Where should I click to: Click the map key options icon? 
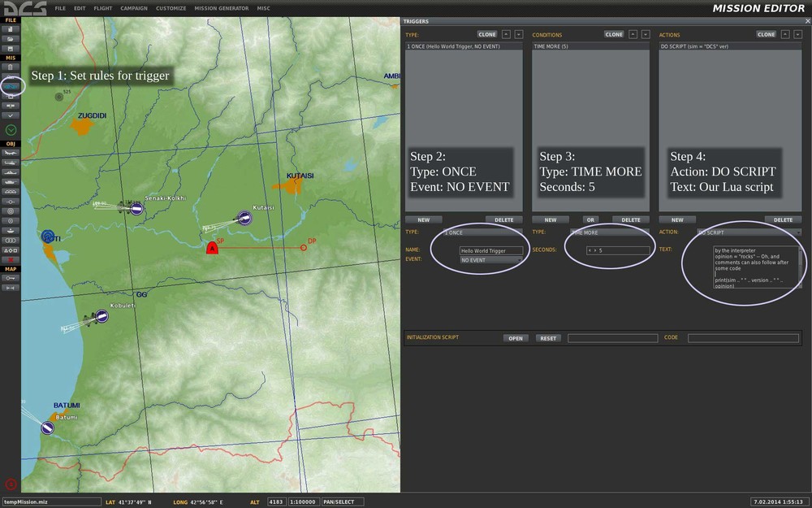pyautogui.click(x=11, y=278)
